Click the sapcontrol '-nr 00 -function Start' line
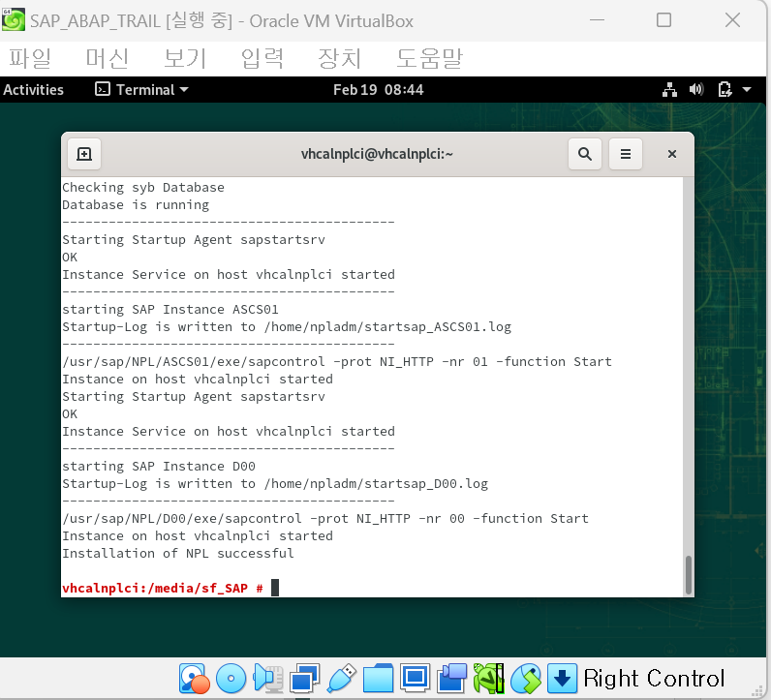The width and height of the screenshot is (771, 700). pyautogui.click(x=325, y=518)
